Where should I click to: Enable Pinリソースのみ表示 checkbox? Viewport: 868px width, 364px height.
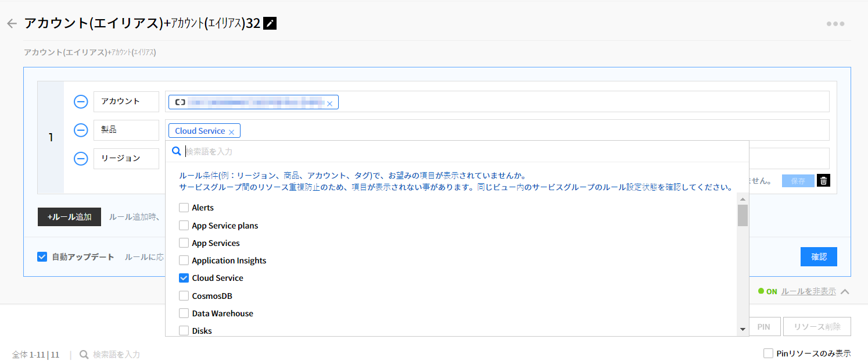tap(768, 353)
